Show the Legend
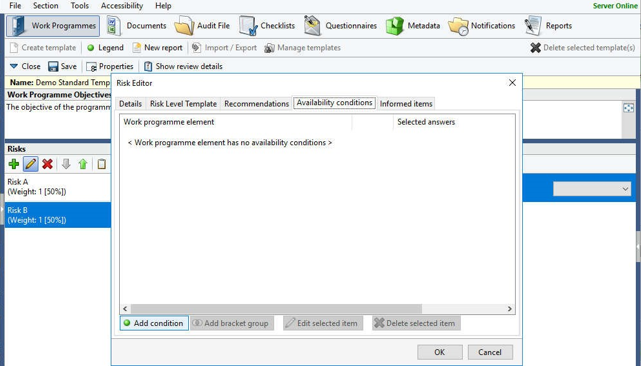This screenshot has height=383, width=642. pos(105,48)
